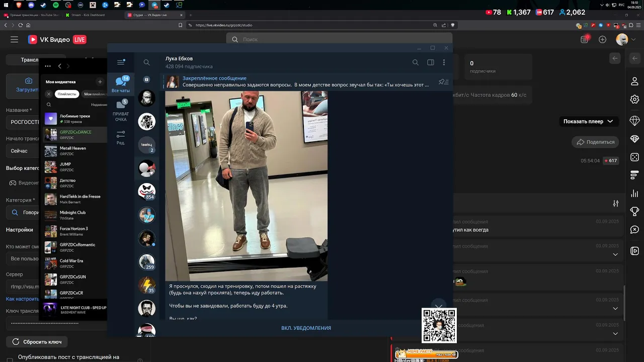This screenshot has width=644, height=362.
Task: Open the channel's three-dot more menu
Action: click(444, 62)
